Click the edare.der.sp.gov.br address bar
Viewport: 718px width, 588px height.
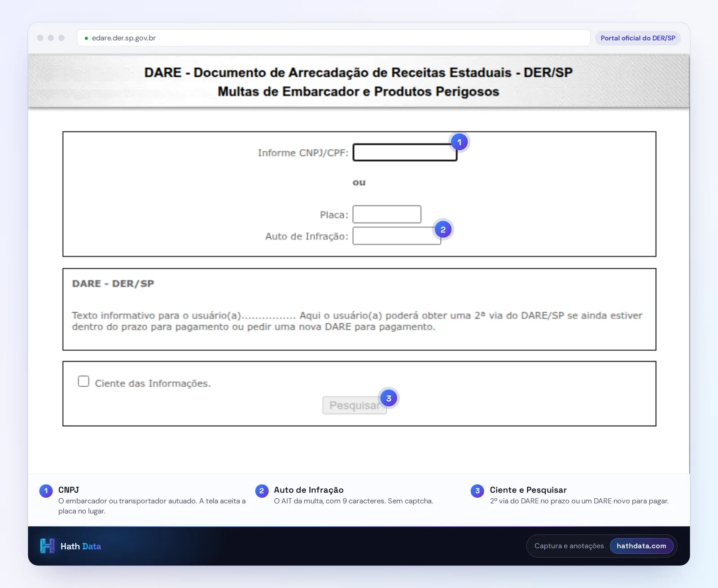[333, 38]
